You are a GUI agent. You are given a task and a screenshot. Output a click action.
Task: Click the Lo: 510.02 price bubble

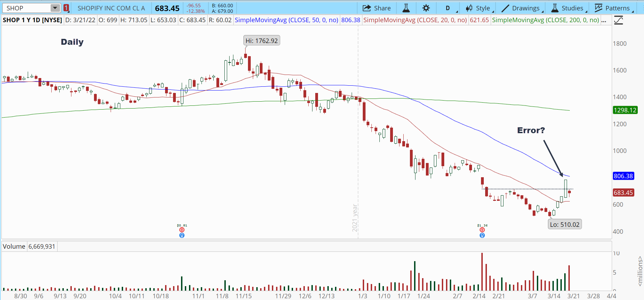tap(565, 224)
